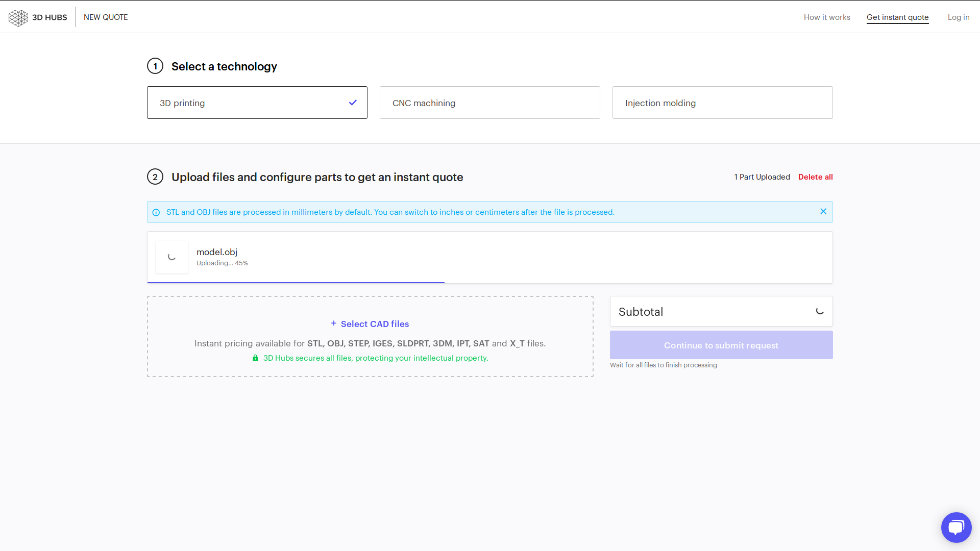Viewport: 980px width, 551px height.
Task: Click the 3D HUBS brand text
Action: point(50,17)
